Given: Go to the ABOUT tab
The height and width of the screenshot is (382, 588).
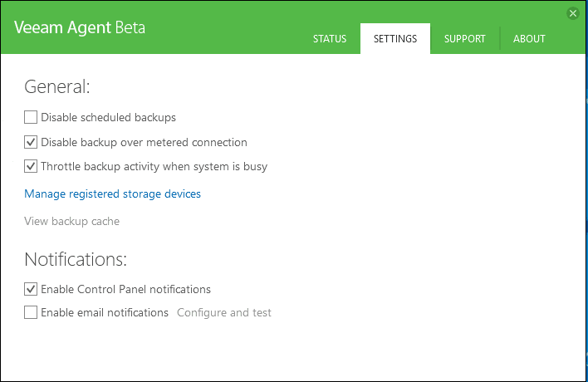Looking at the screenshot, I should point(529,39).
